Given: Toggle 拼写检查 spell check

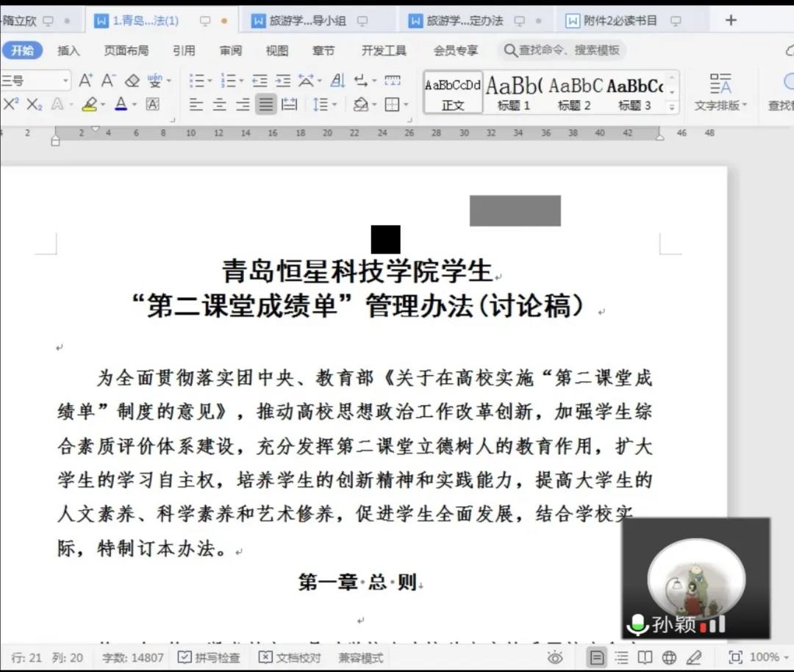Looking at the screenshot, I should 209,658.
